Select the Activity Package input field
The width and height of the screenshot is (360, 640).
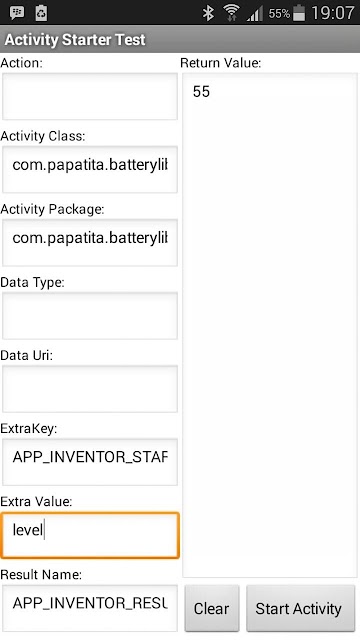pos(90,242)
